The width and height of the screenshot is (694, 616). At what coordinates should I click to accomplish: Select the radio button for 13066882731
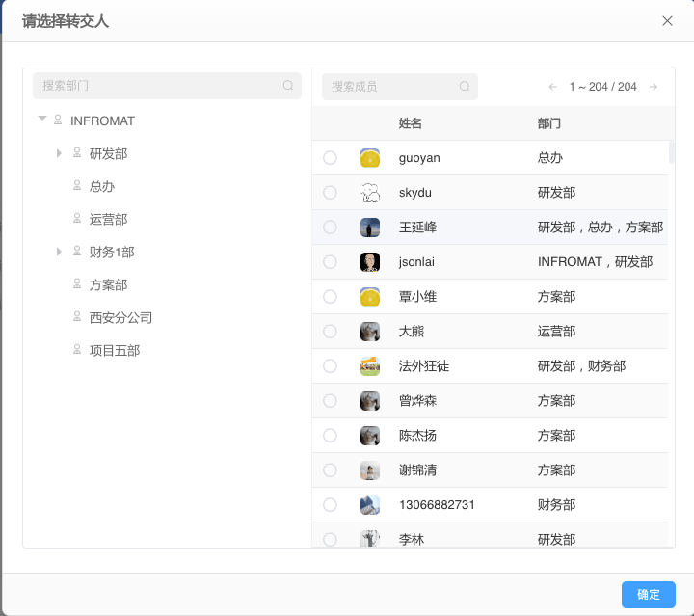coord(330,505)
